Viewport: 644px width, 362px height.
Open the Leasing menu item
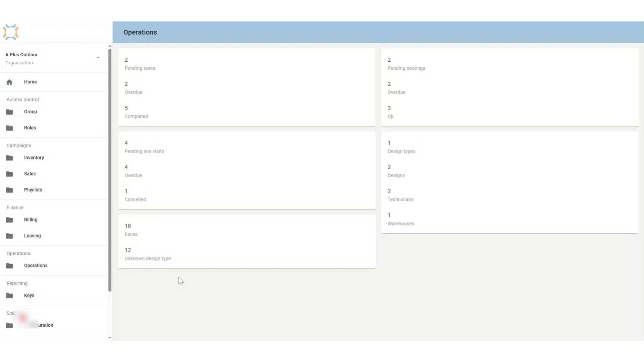(33, 236)
